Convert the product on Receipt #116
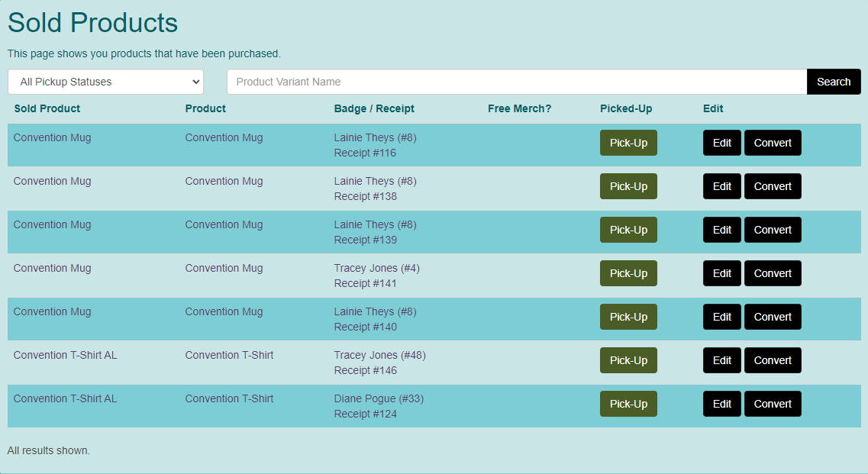The image size is (868, 474). pyautogui.click(x=773, y=143)
